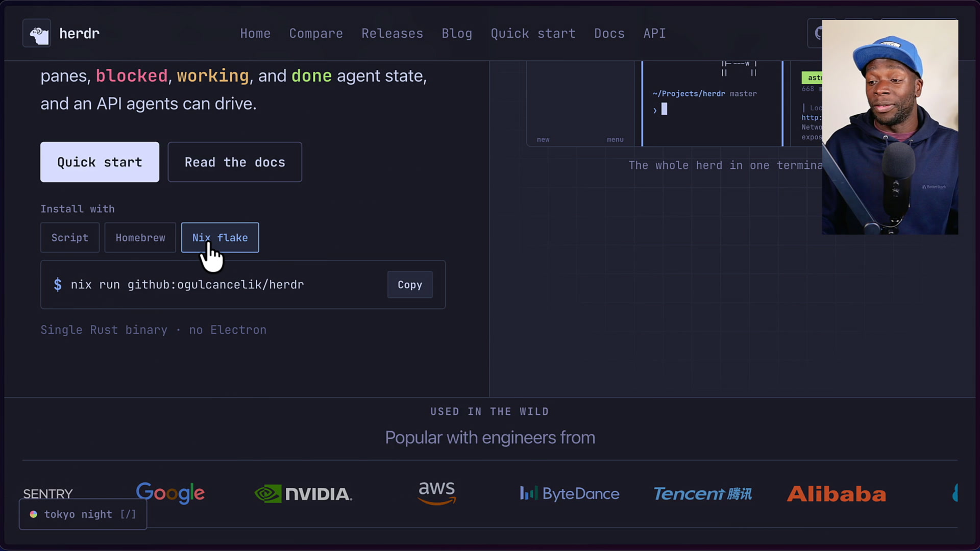
Task: Click the Tencent logo
Action: [703, 494]
